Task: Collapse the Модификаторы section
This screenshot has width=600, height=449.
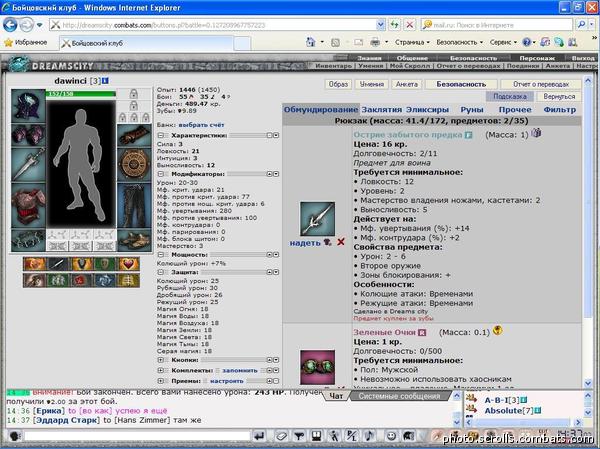Action: [x=161, y=174]
